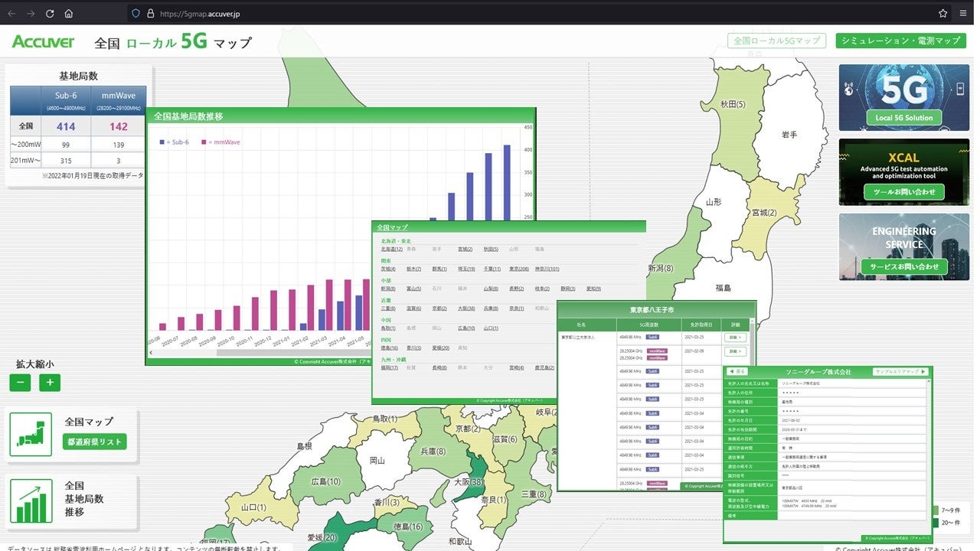980x551 pixels.
Task: Click the mmWave total value 142
Action: point(119,126)
